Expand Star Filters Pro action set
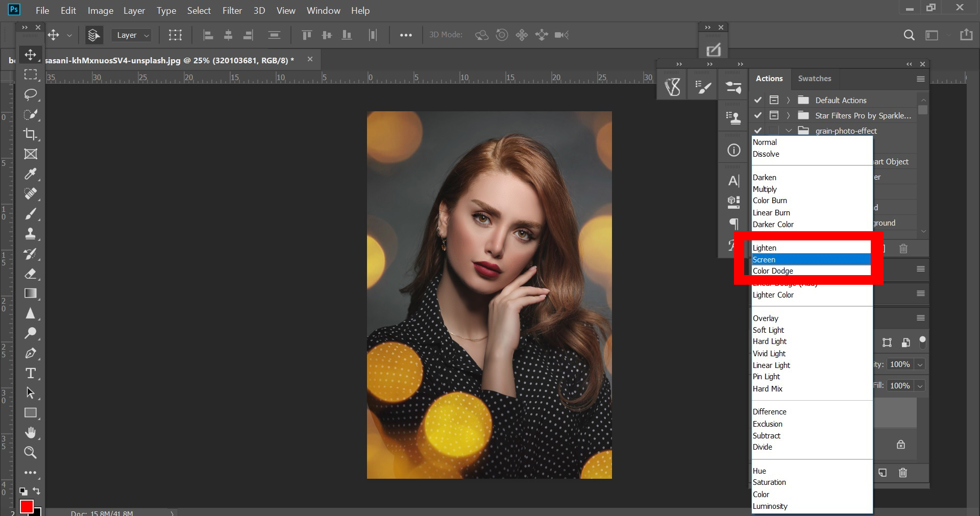The width and height of the screenshot is (980, 516). coord(789,115)
